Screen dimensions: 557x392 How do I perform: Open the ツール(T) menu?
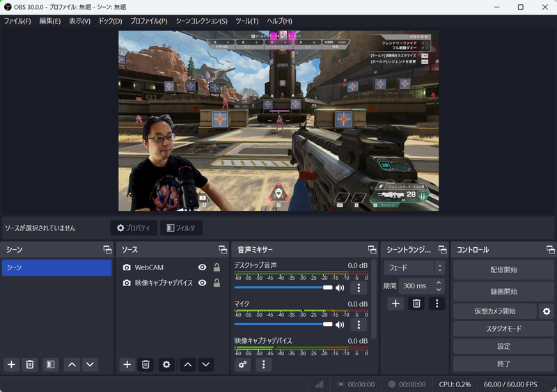tap(247, 21)
